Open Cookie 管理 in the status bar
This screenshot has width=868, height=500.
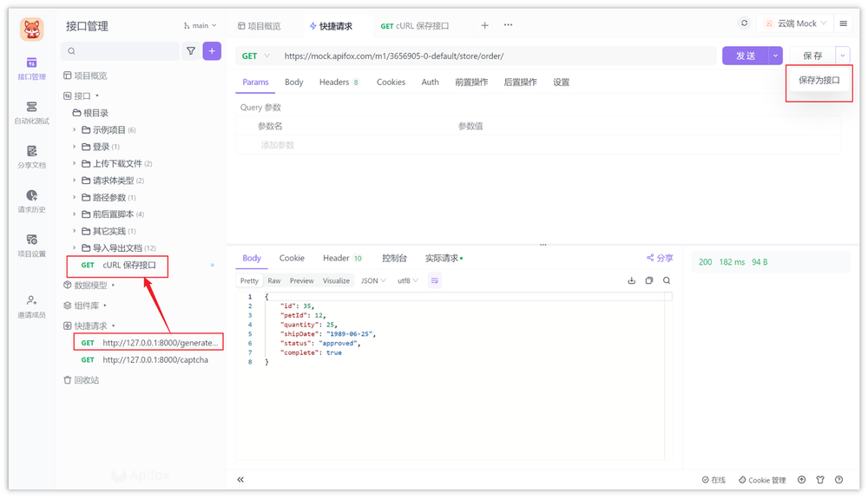pos(762,479)
